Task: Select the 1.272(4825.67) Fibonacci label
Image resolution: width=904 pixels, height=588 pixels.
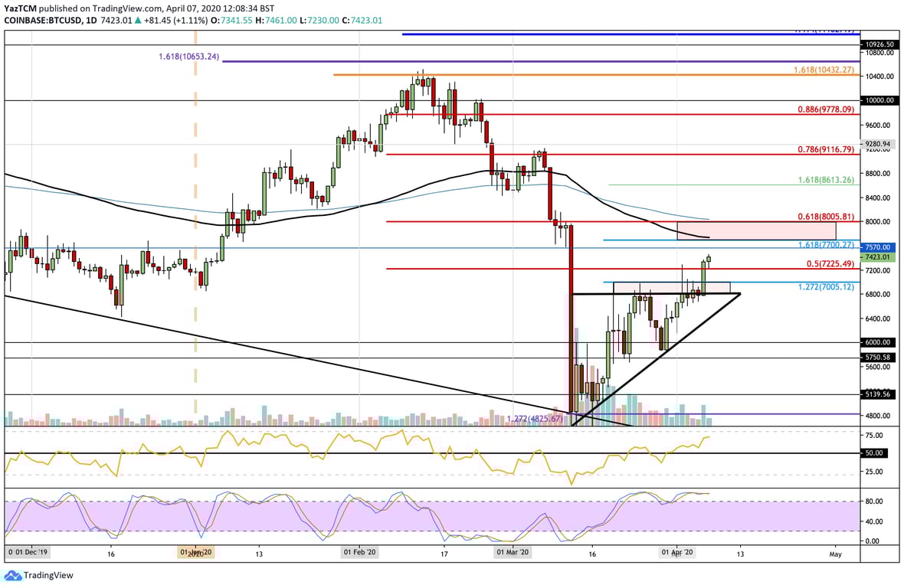Action: coord(535,419)
